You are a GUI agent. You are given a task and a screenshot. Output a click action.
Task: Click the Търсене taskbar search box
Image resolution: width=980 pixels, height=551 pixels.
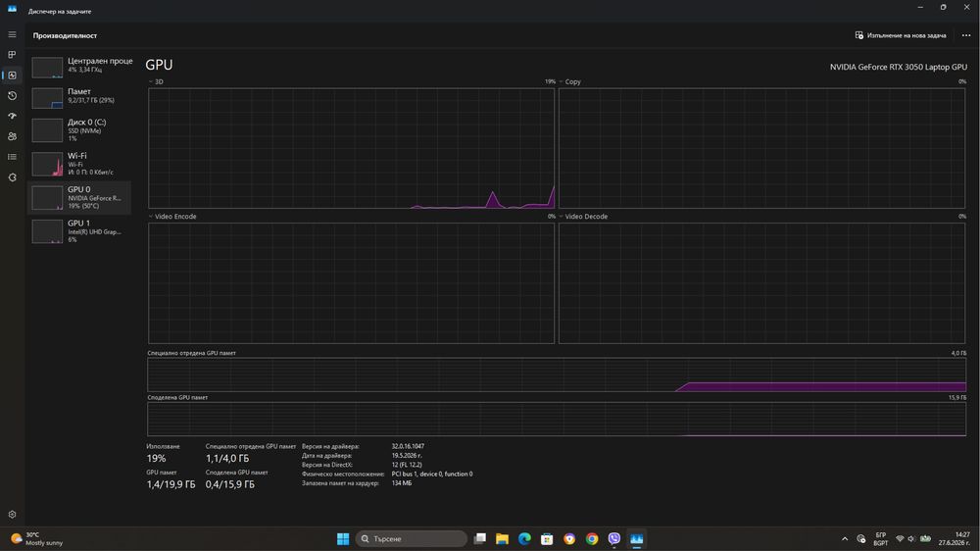click(x=412, y=538)
